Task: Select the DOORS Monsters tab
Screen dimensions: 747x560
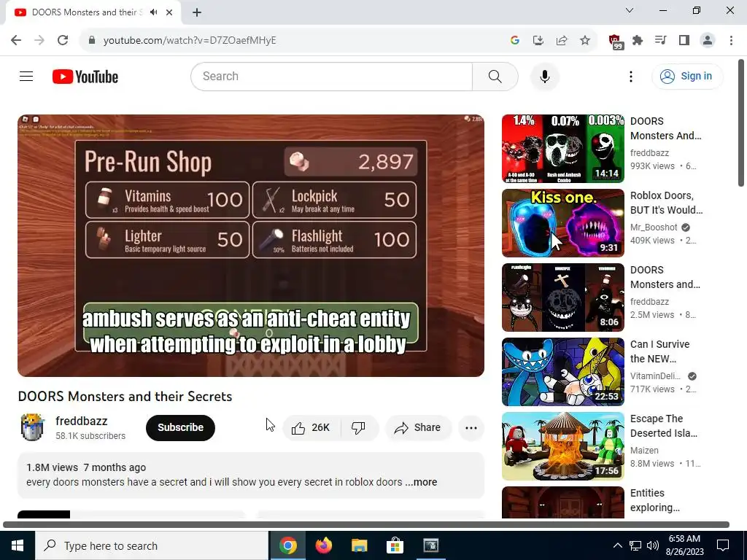Action: [93, 12]
